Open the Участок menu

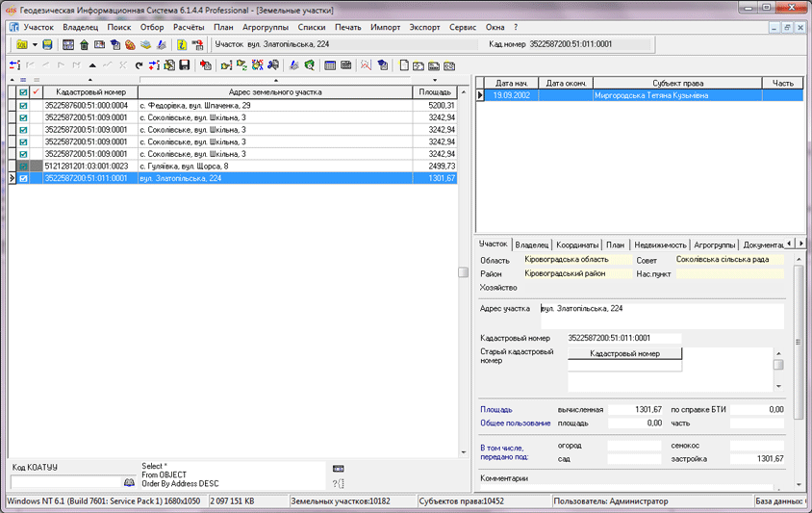coord(38,28)
